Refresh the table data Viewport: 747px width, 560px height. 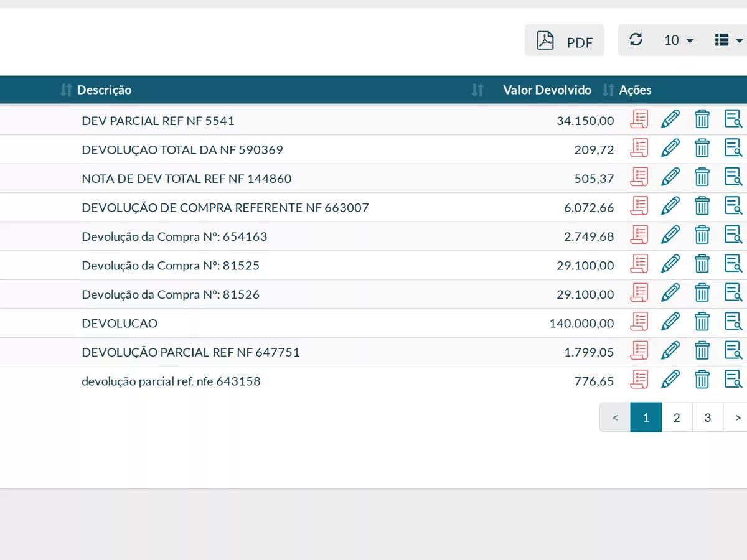pos(636,40)
